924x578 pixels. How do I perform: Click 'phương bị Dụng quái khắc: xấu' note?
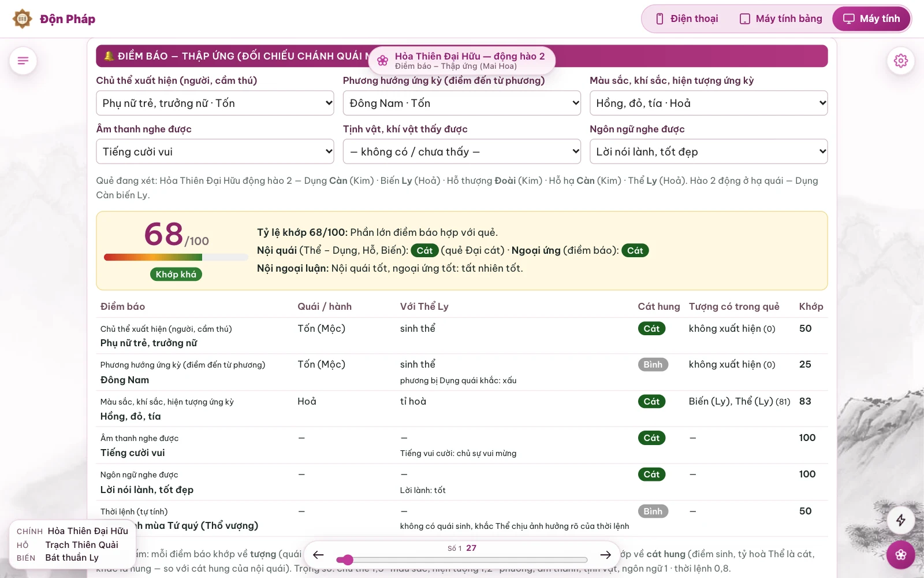pos(458,380)
